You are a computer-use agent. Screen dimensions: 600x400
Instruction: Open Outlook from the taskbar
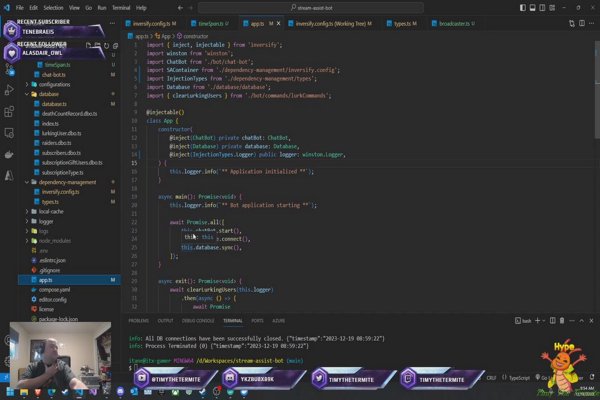point(134,392)
